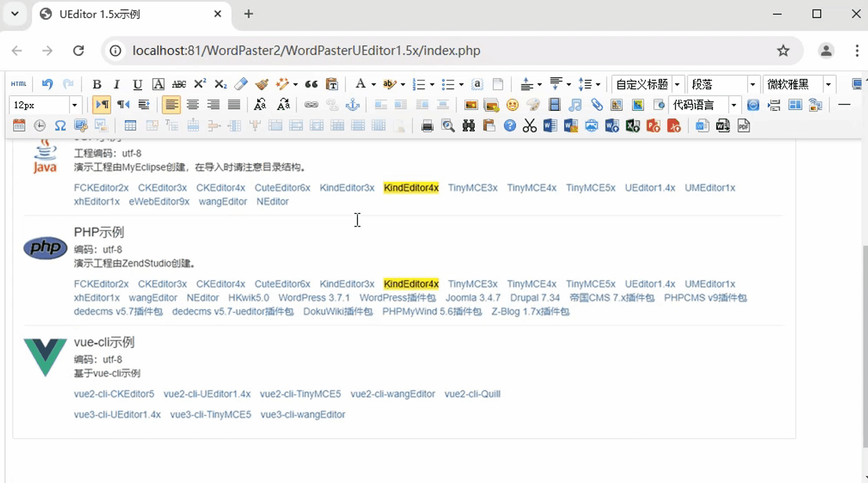Open the help question mark icon
This screenshot has width=868, height=483.
(x=510, y=126)
